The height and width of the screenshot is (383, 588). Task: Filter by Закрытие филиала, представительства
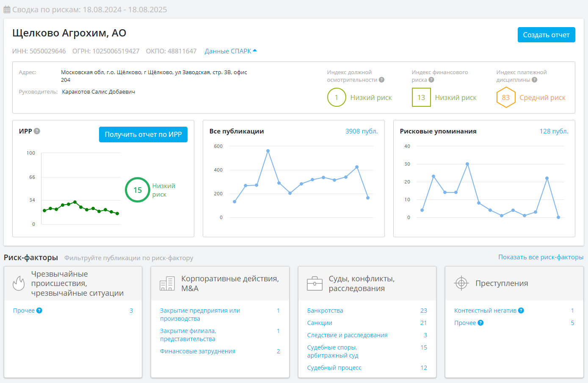coord(188,335)
